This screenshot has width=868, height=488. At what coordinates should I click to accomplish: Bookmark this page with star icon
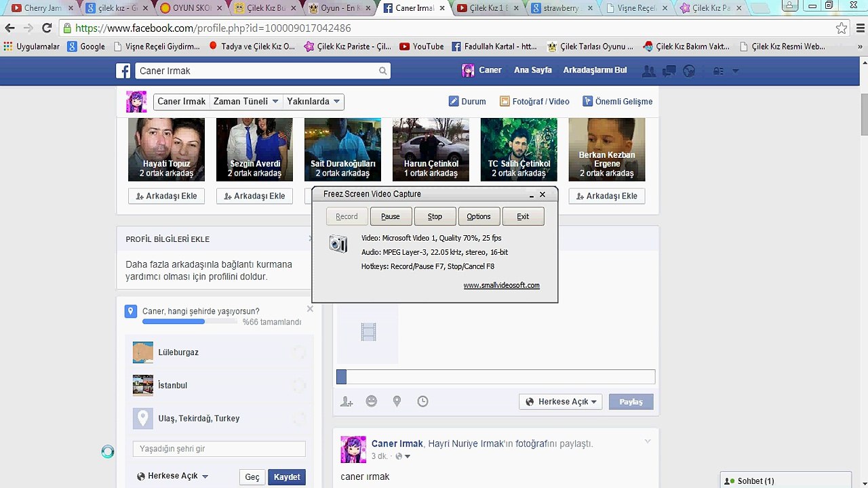point(842,28)
